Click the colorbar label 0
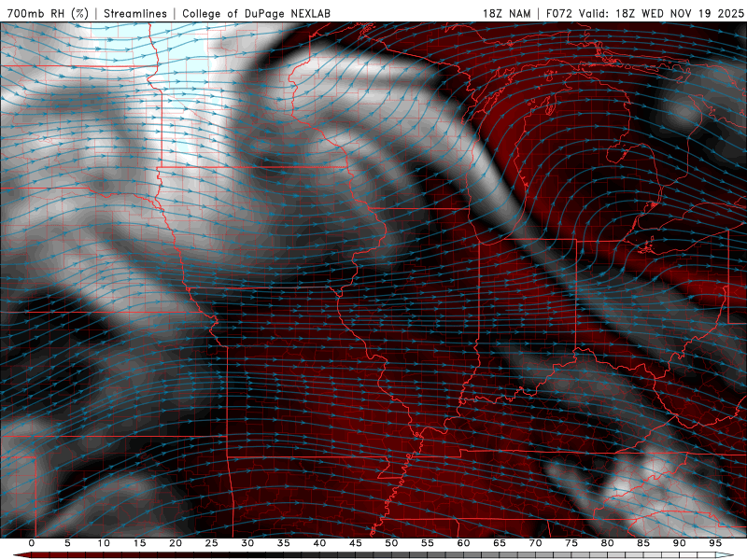747x560 pixels. [x=32, y=543]
